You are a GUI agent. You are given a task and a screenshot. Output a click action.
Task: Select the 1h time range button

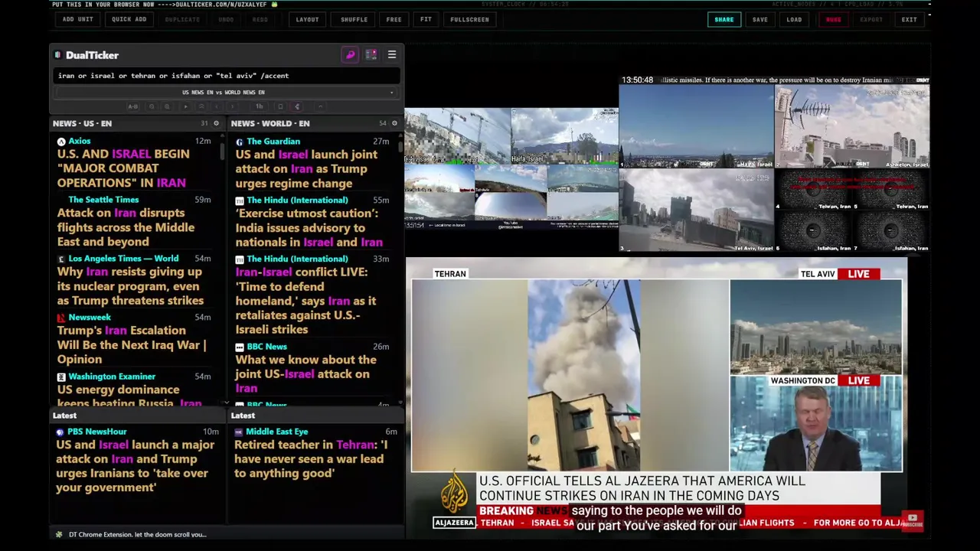coord(260,106)
